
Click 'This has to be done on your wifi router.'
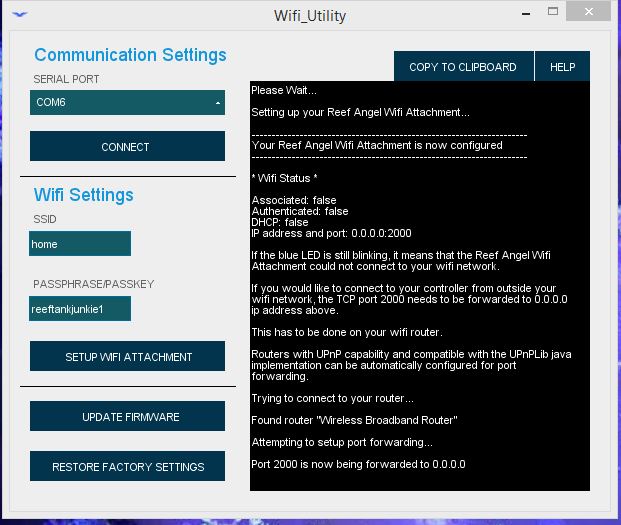click(347, 332)
